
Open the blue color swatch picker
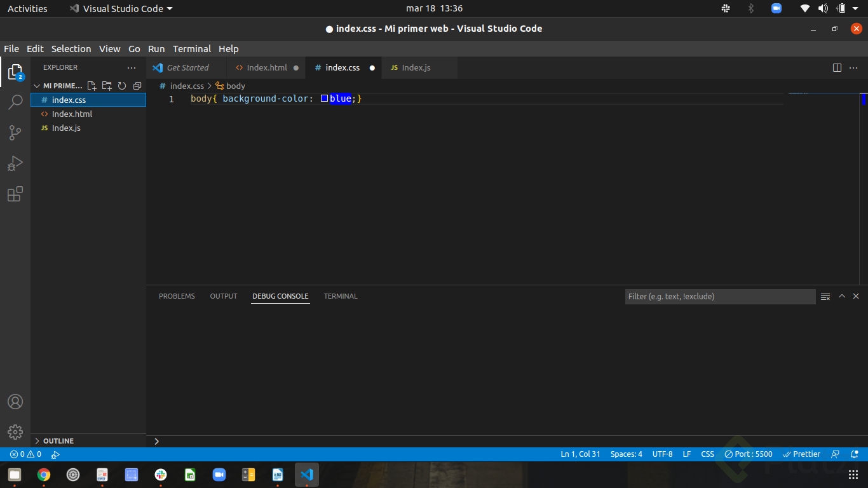pyautogui.click(x=324, y=98)
